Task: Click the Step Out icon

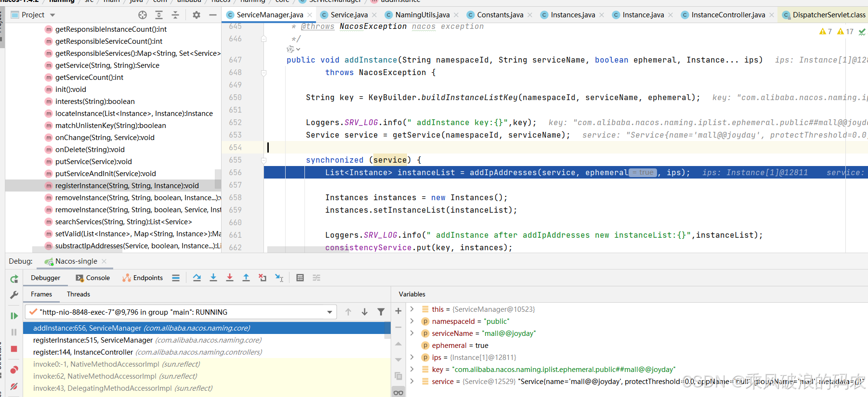Action: point(246,278)
